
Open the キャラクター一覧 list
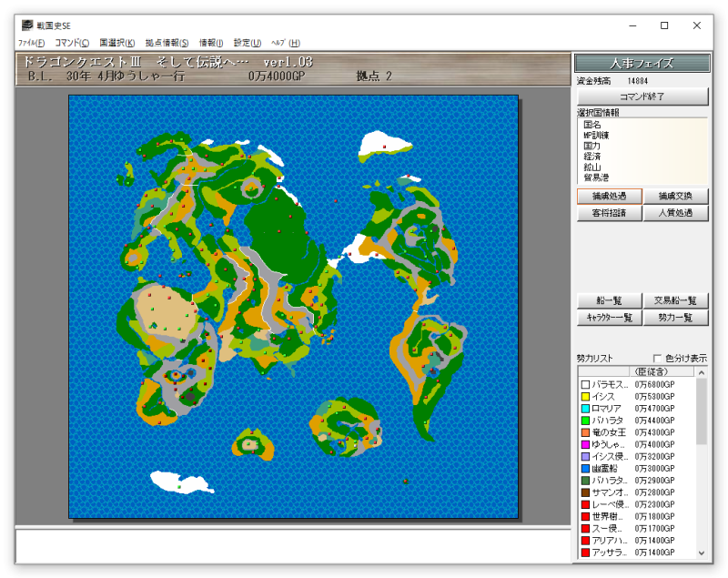(610, 318)
